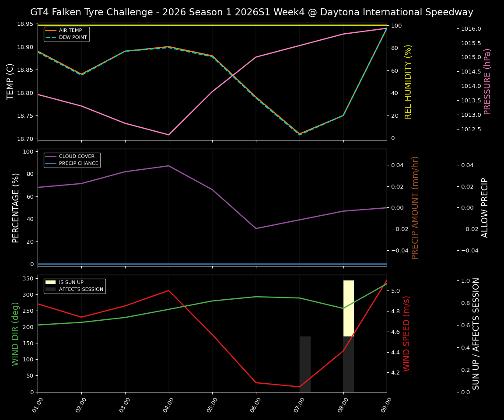This screenshot has height=420, width=504.
Task: Select the ALLOW PRECIP axis label
Action: (x=485, y=207)
